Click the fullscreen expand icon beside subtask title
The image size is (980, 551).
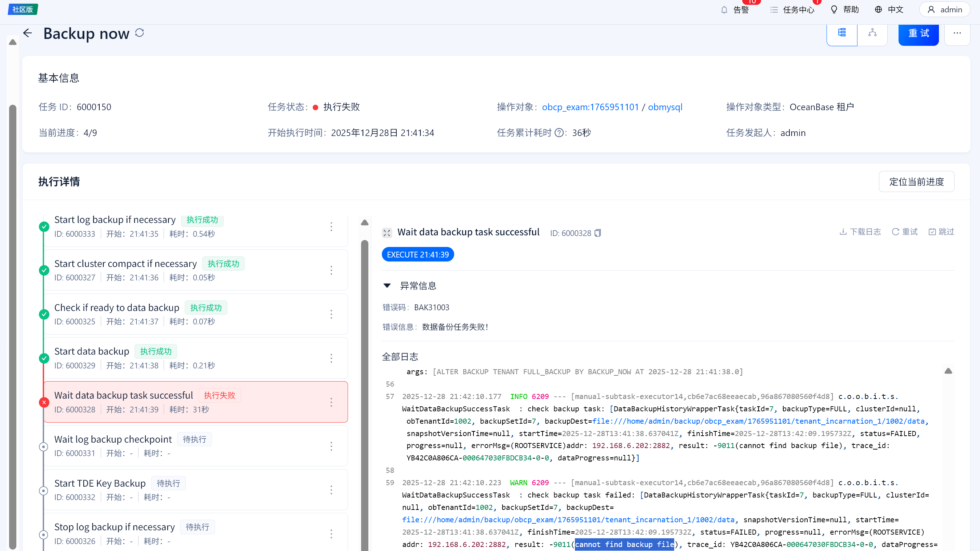click(387, 233)
